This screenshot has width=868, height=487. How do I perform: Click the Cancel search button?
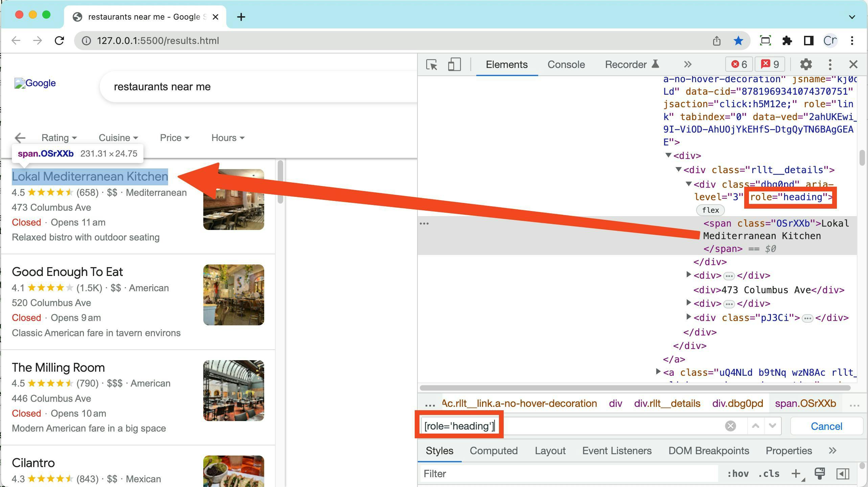(826, 426)
